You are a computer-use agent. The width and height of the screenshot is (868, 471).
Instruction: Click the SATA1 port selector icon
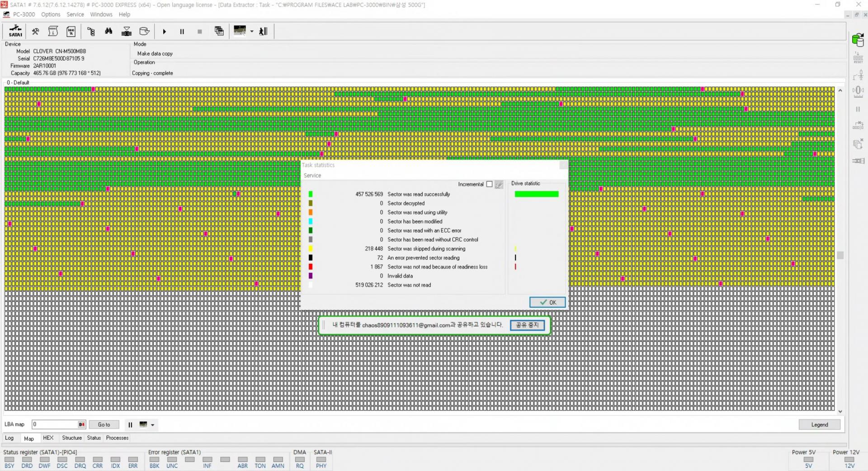15,31
